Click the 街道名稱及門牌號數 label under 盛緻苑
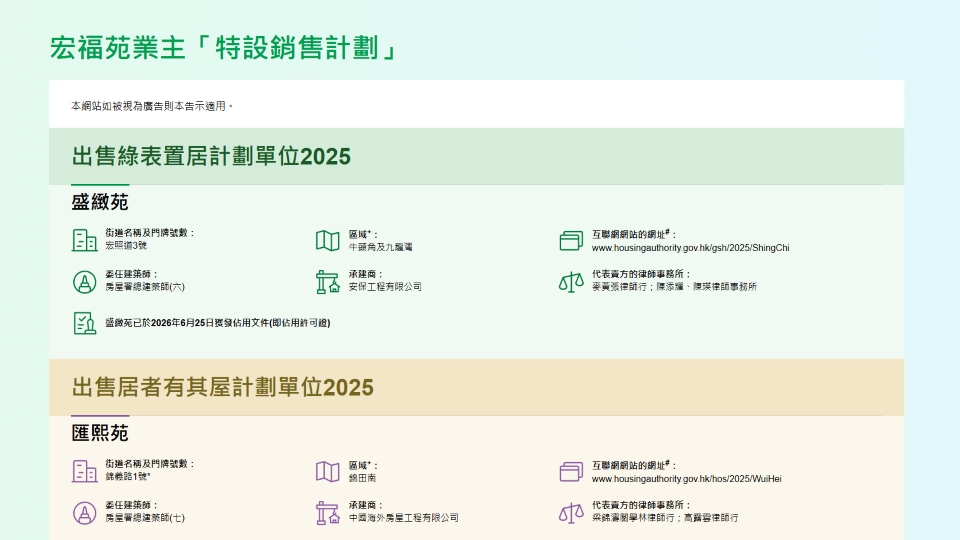Viewport: 960px width, 540px height. coord(149,233)
